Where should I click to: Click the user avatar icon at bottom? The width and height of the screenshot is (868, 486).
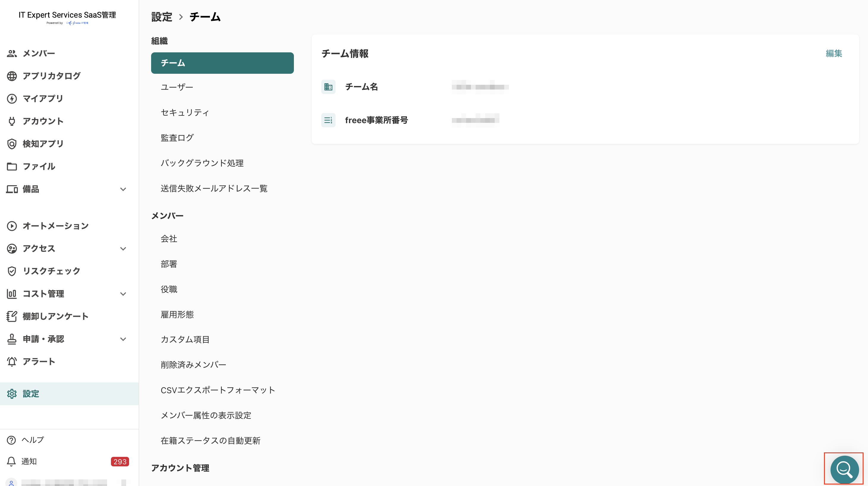pyautogui.click(x=11, y=482)
